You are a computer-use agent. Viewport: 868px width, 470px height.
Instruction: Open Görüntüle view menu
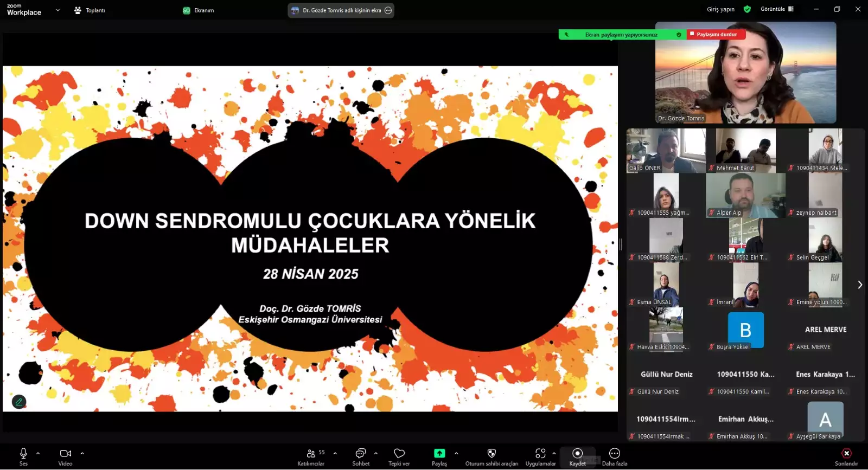[777, 9]
